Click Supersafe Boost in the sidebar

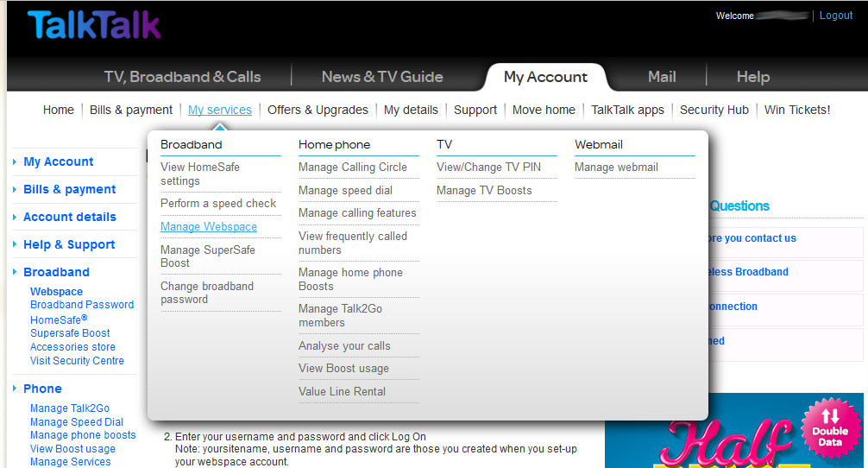(x=70, y=332)
